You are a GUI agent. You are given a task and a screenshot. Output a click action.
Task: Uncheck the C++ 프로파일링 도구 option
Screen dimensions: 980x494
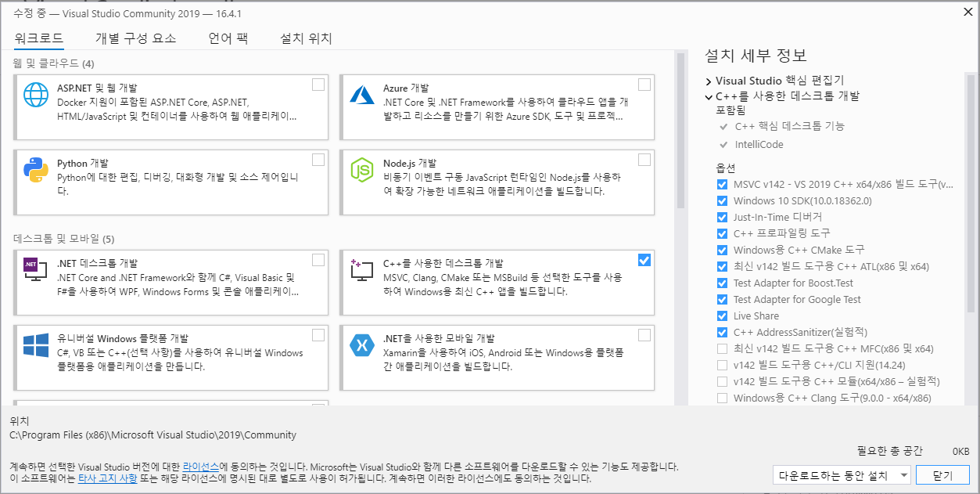tap(722, 233)
